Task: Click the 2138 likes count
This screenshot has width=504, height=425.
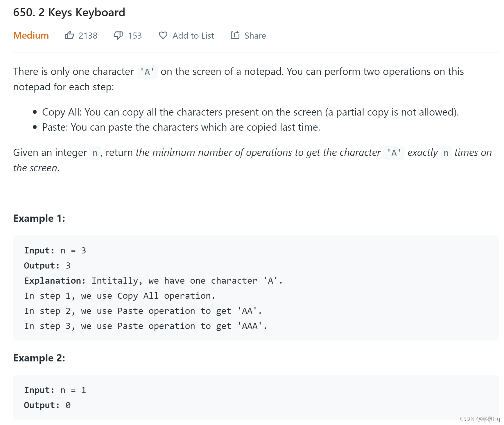Action: pyautogui.click(x=88, y=36)
